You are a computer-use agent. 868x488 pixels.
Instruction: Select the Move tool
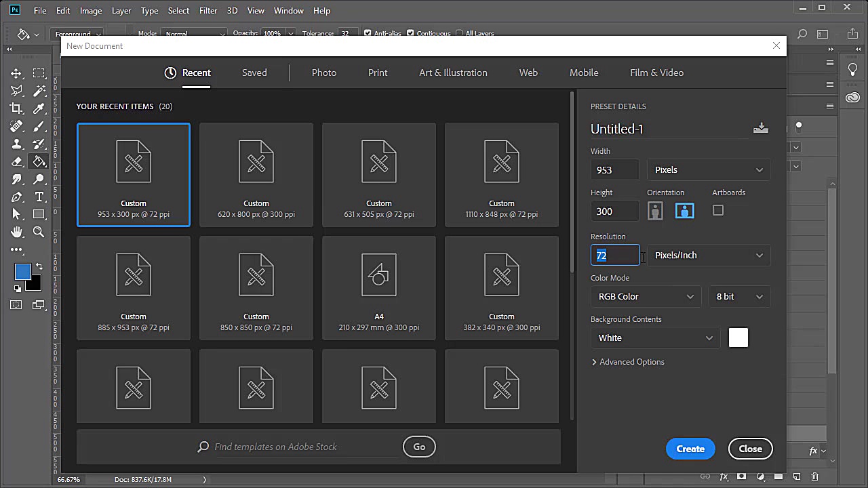click(17, 73)
